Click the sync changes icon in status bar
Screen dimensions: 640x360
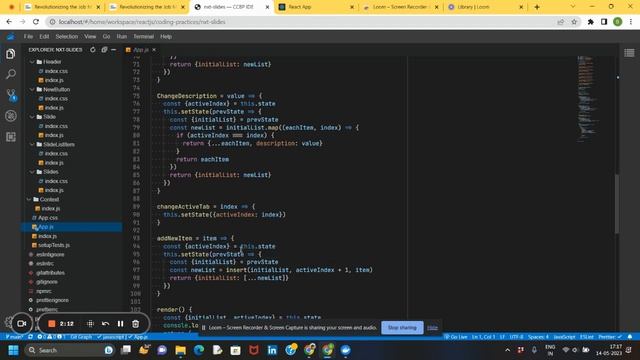click(x=30, y=337)
